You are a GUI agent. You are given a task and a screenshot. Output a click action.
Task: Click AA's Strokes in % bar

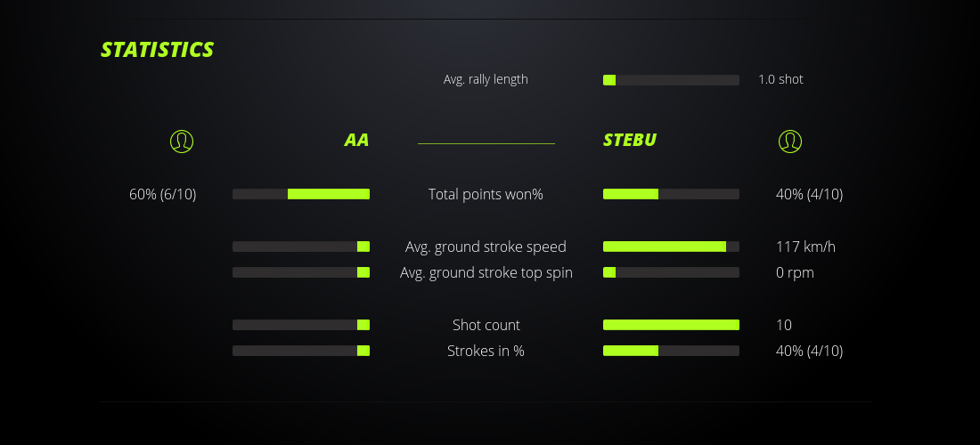pyautogui.click(x=301, y=351)
